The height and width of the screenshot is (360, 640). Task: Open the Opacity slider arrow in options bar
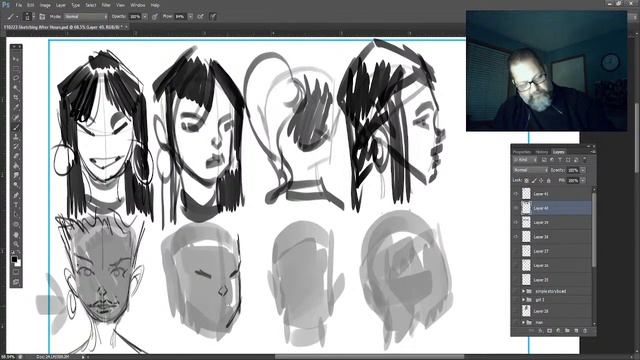point(144,17)
